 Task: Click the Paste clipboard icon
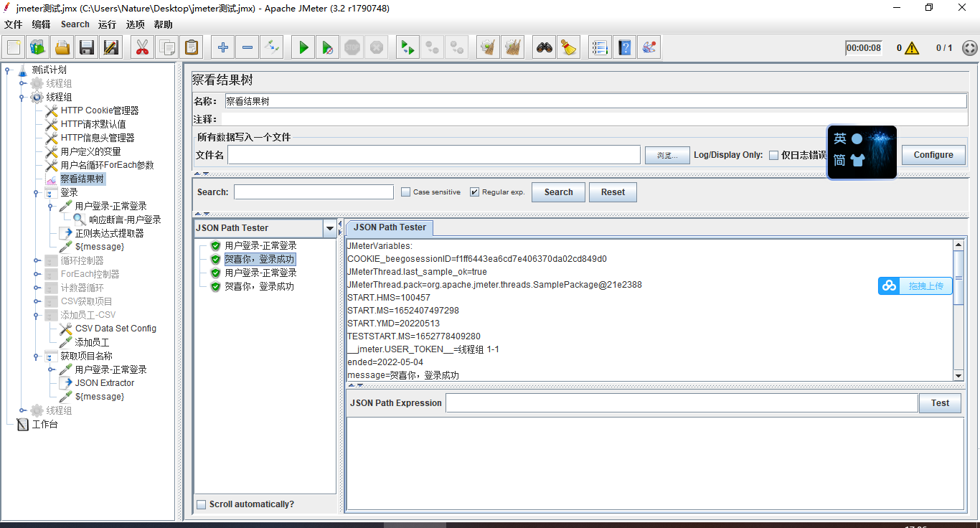point(191,47)
